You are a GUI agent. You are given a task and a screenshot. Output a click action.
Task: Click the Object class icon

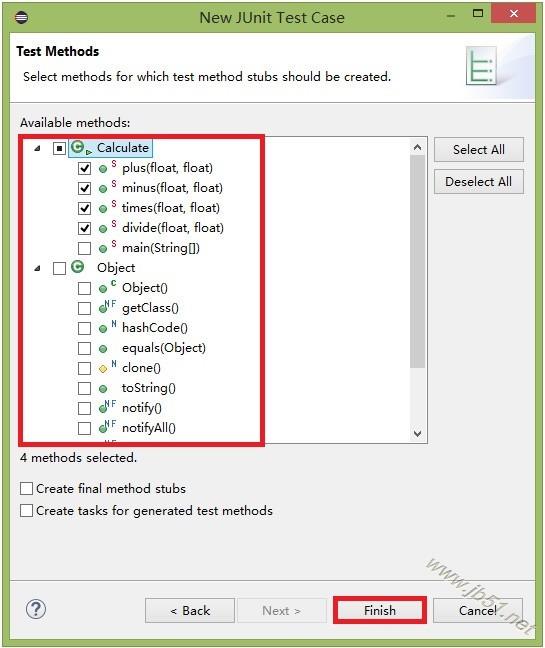click(77, 267)
